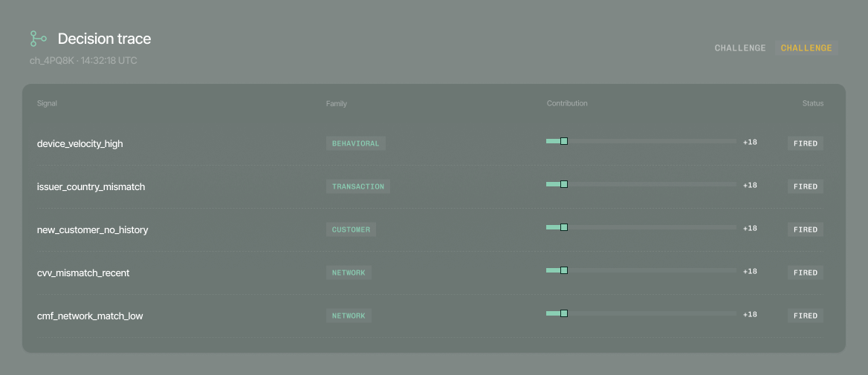The image size is (868, 375).
Task: Click contribution slider handle for new_customer_no_history
Action: [564, 227]
